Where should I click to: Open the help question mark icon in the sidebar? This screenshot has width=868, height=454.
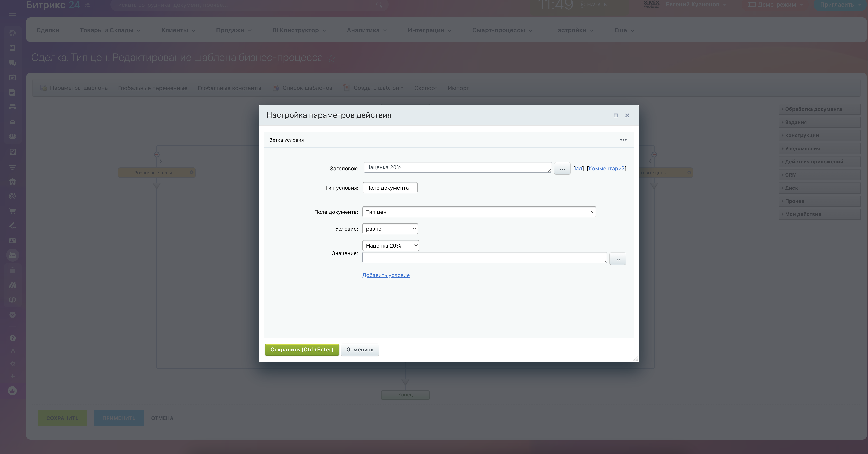[x=13, y=338]
